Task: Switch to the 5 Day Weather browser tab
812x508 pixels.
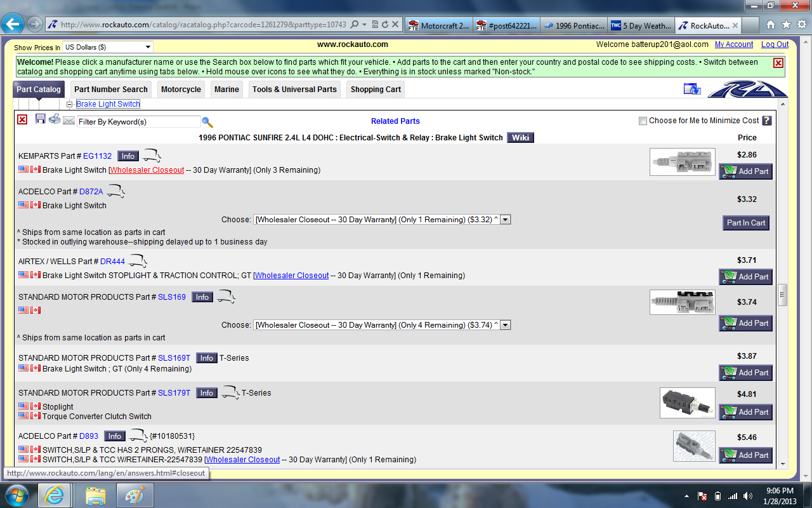Action: (x=640, y=26)
